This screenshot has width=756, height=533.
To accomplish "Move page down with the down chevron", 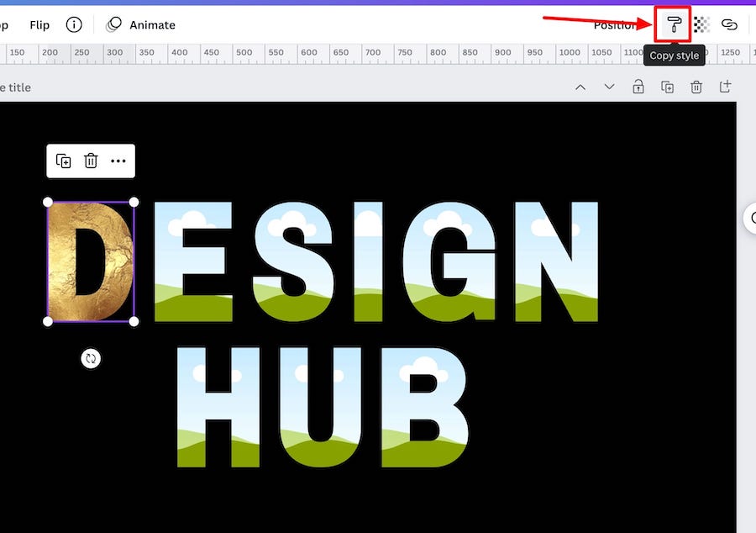I will (x=610, y=87).
